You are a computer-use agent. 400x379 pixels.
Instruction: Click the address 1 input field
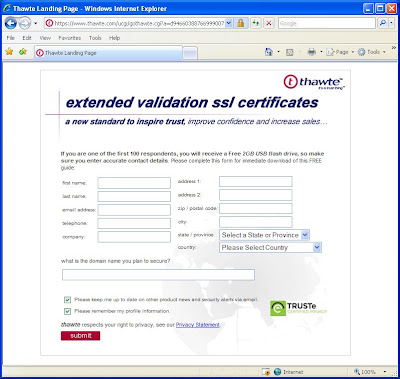point(256,181)
